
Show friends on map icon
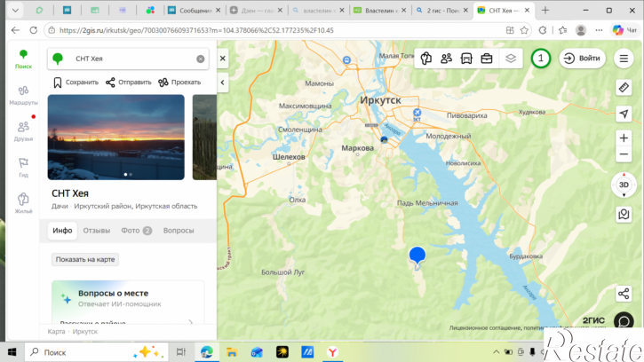tap(447, 59)
